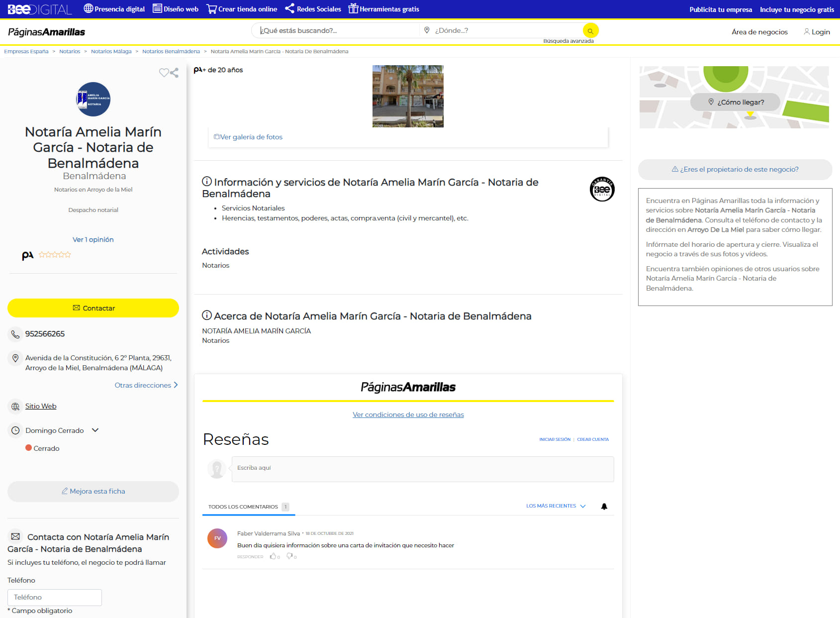Click the Mejora esta ficha button
Viewport: 840px width, 618px height.
click(93, 492)
